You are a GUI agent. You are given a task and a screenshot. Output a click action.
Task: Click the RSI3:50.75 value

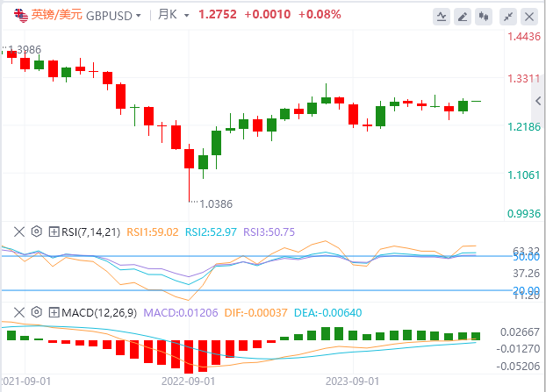coord(269,232)
